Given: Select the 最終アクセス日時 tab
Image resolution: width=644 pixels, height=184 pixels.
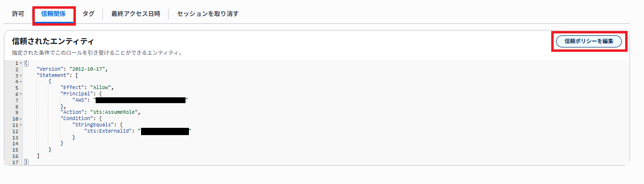Looking at the screenshot, I should (135, 14).
